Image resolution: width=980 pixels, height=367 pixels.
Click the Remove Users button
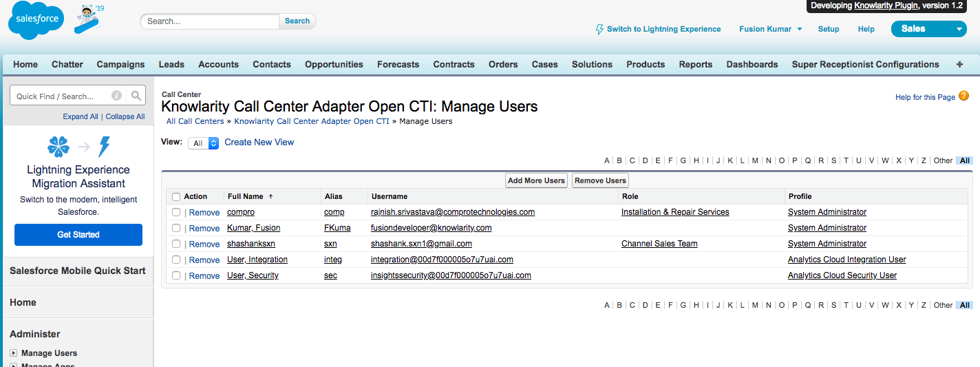point(600,180)
